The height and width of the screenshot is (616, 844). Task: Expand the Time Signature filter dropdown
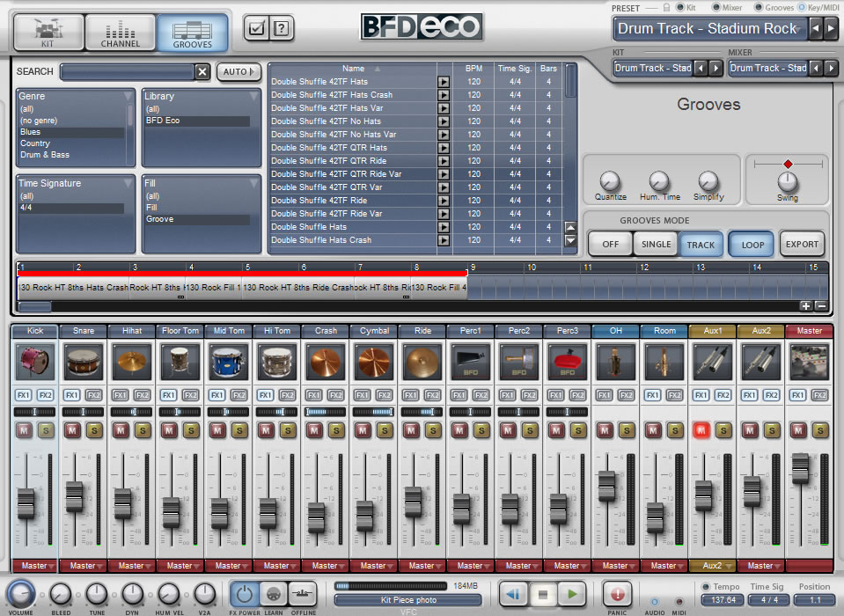128,183
